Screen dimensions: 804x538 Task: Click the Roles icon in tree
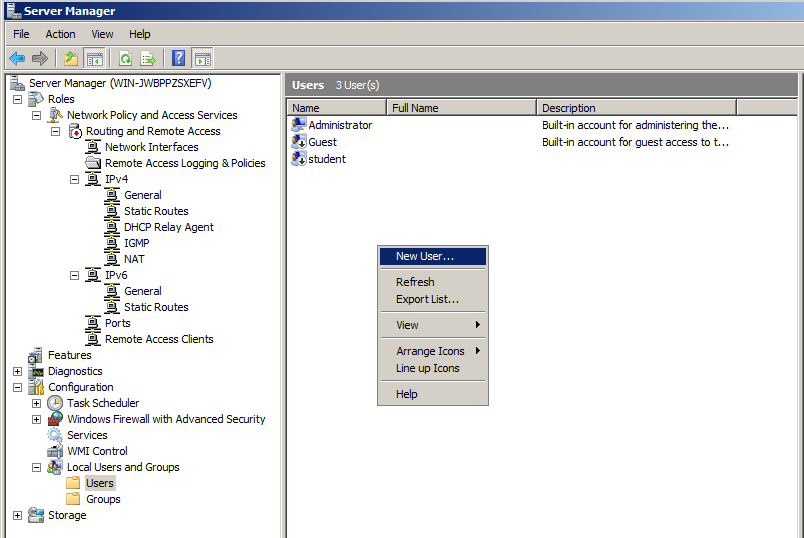point(36,98)
